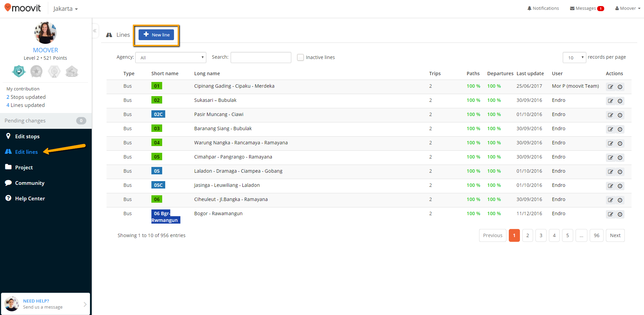Open Project in sidebar

coord(24,167)
